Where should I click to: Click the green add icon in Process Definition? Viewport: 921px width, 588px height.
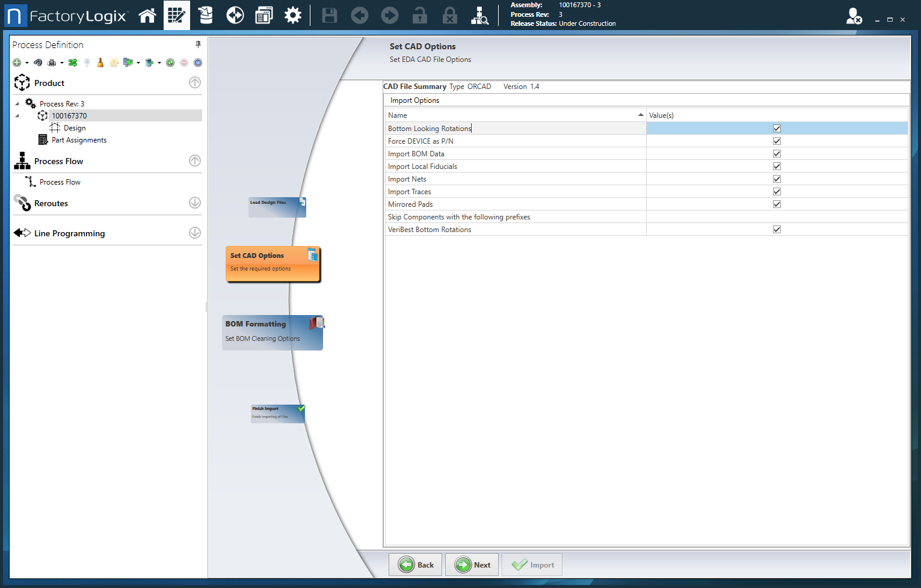click(17, 63)
